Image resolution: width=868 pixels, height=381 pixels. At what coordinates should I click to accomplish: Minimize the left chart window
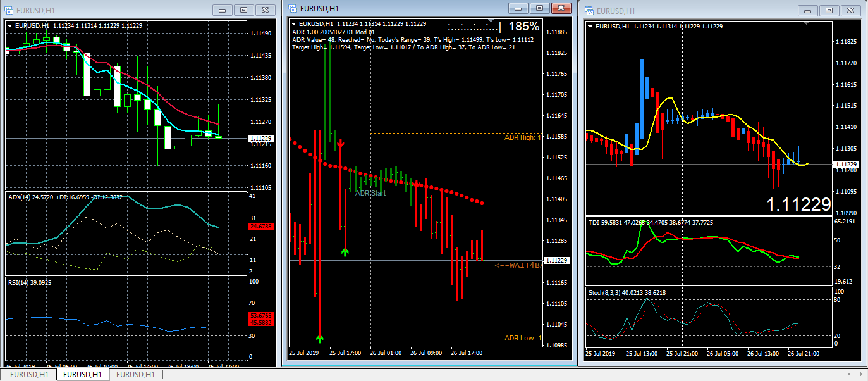(x=222, y=10)
